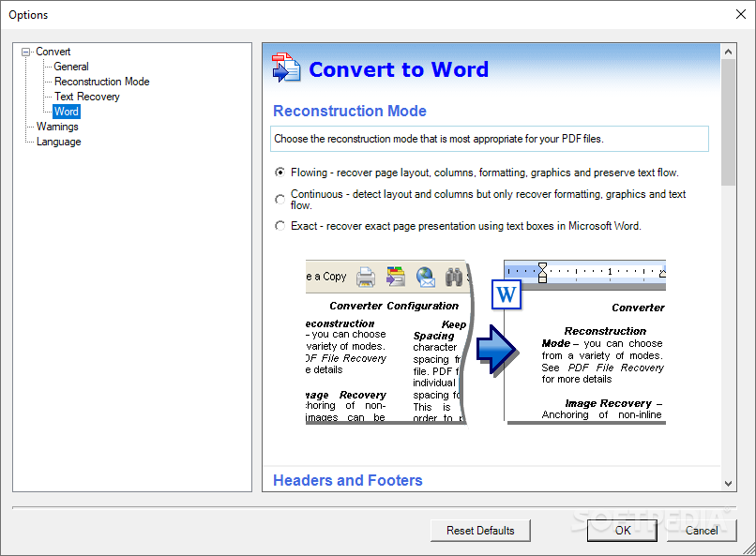Click 'Choose the reconstruction mode' description text
This screenshot has width=756, height=556.
439,139
